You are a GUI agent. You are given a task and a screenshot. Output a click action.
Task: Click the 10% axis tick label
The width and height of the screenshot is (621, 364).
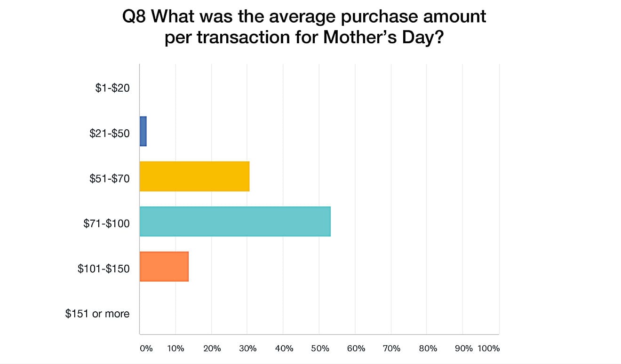[176, 348]
